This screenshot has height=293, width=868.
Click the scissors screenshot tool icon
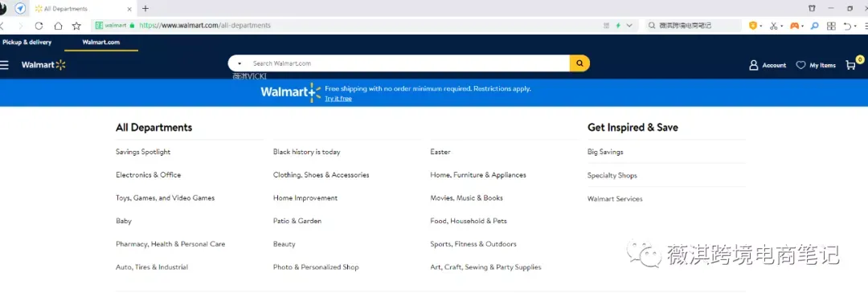773,26
